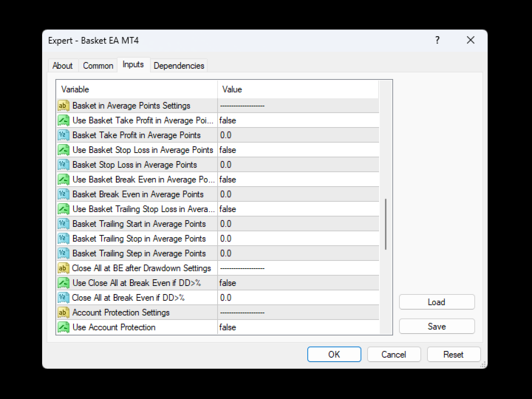The height and width of the screenshot is (399, 532).
Task: Click the Cancel button
Action: [394, 355]
